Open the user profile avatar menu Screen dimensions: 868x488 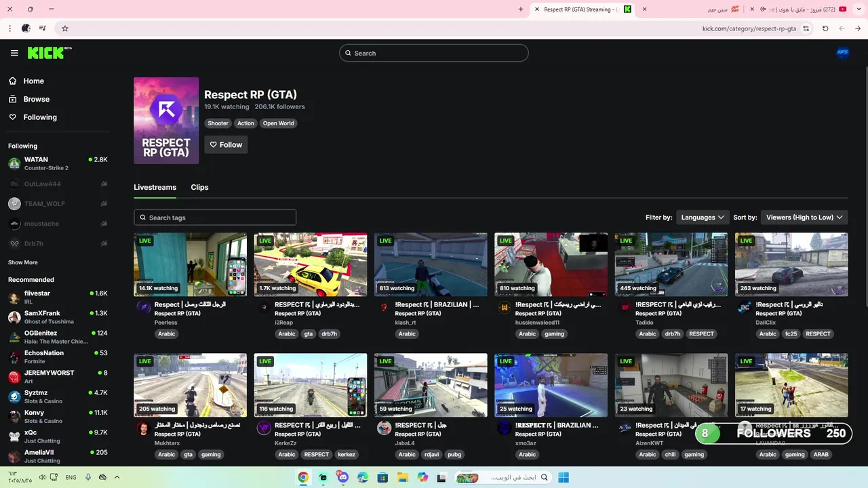click(x=842, y=53)
